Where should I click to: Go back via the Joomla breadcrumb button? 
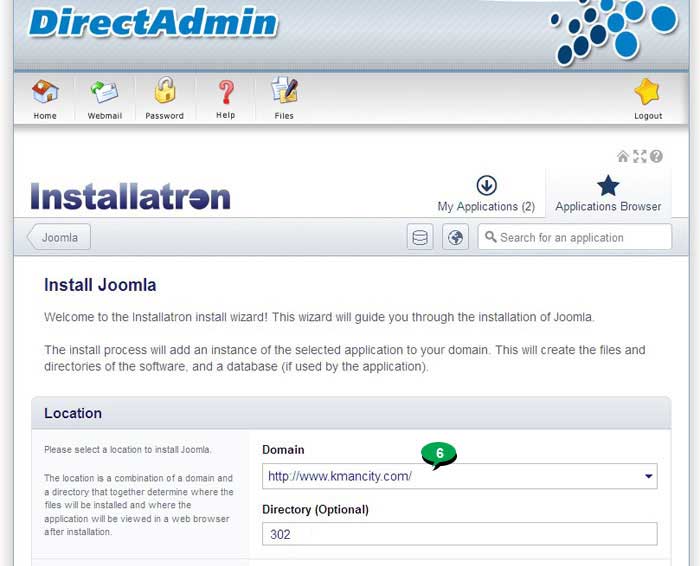point(58,237)
